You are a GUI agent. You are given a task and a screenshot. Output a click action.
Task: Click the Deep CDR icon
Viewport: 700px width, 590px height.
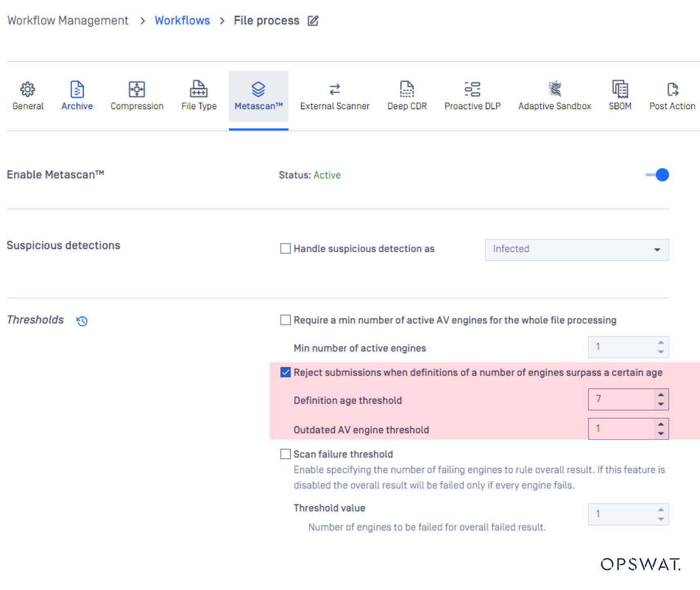[406, 89]
